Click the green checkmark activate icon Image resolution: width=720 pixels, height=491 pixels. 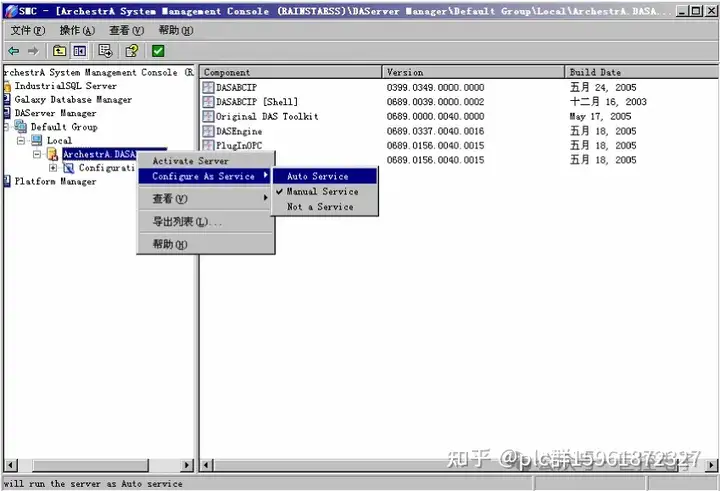(x=158, y=51)
